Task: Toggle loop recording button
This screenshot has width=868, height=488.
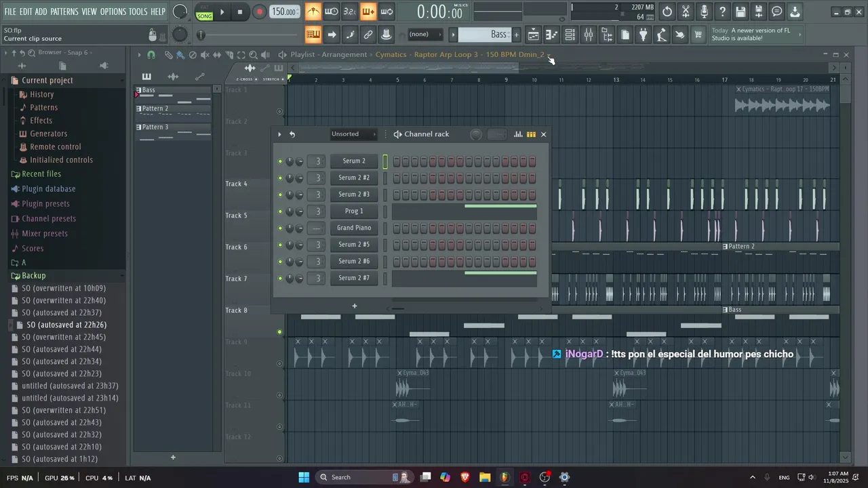Action: [387, 12]
